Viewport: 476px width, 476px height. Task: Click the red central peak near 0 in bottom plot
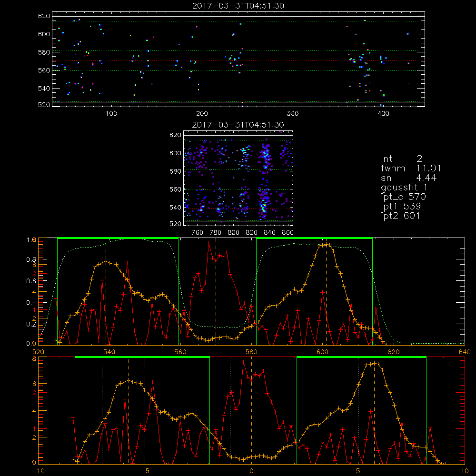click(x=243, y=362)
